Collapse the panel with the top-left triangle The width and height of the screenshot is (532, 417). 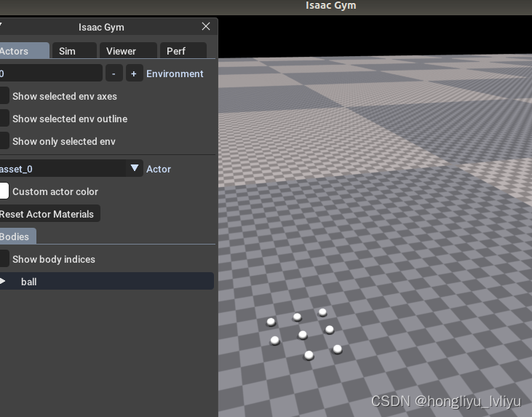coord(1,25)
